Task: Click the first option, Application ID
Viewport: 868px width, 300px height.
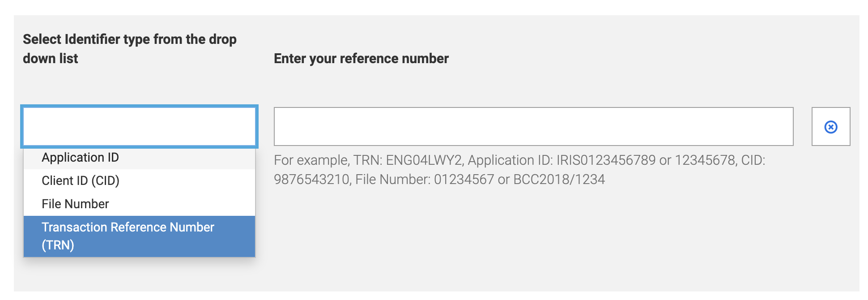Action: [81, 158]
